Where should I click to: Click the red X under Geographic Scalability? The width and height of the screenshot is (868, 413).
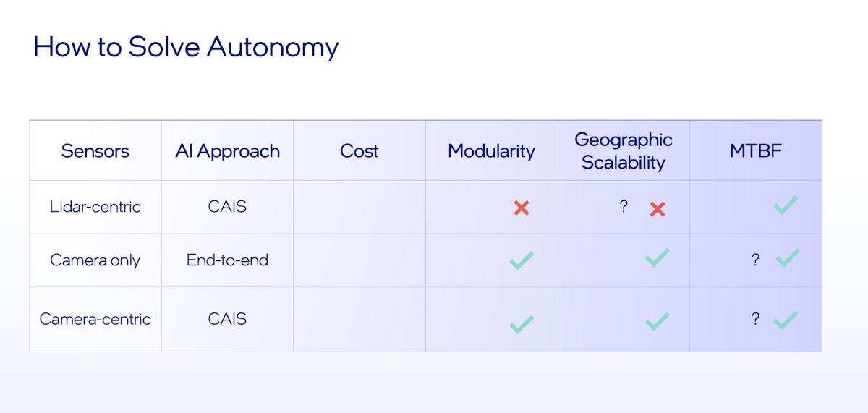coord(657,210)
